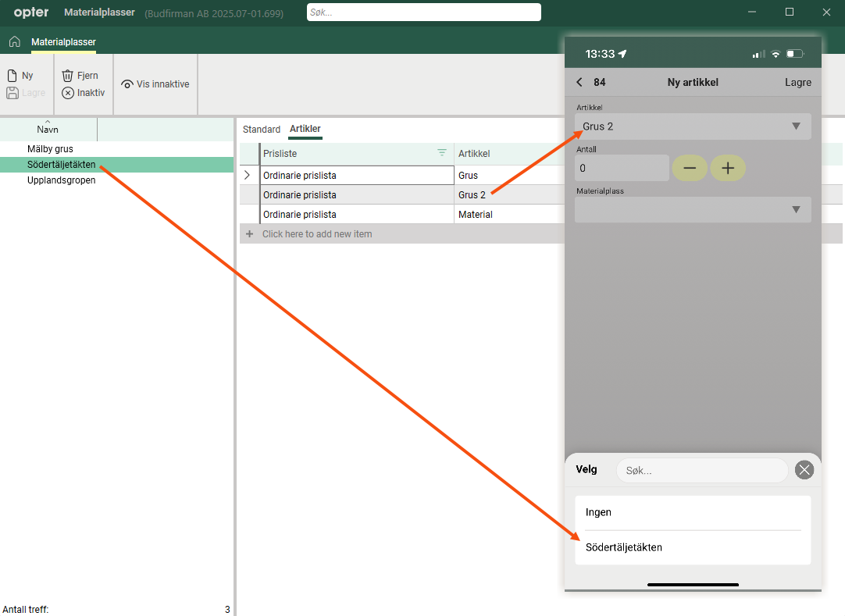Open the Artikkel dropdown showing Grus 2
This screenshot has width=845, height=616.
point(692,126)
